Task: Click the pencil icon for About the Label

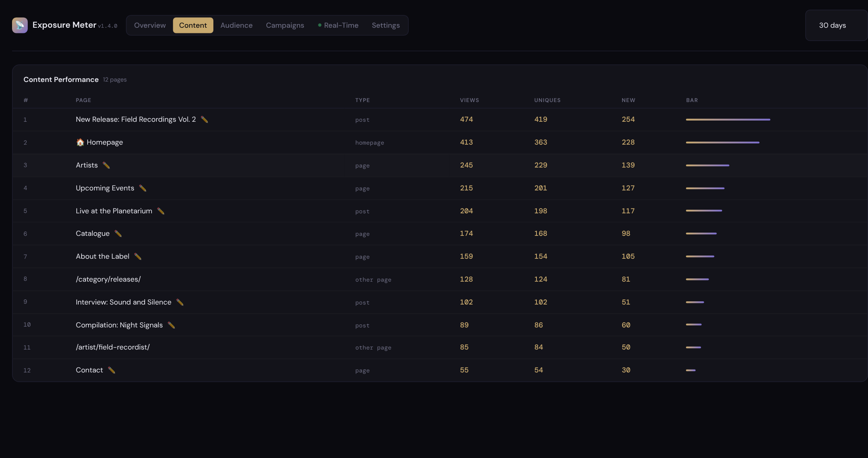Action: pos(138,256)
